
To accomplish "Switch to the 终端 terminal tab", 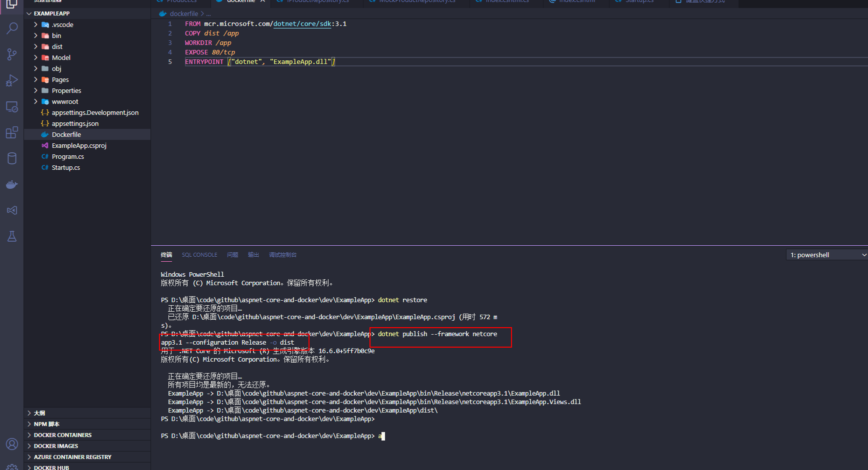I will (166, 255).
